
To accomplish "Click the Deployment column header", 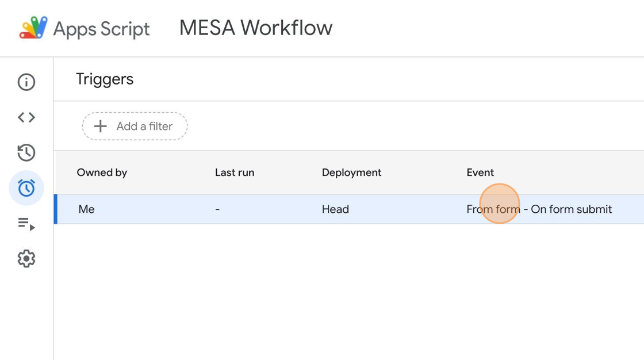I will click(x=351, y=173).
